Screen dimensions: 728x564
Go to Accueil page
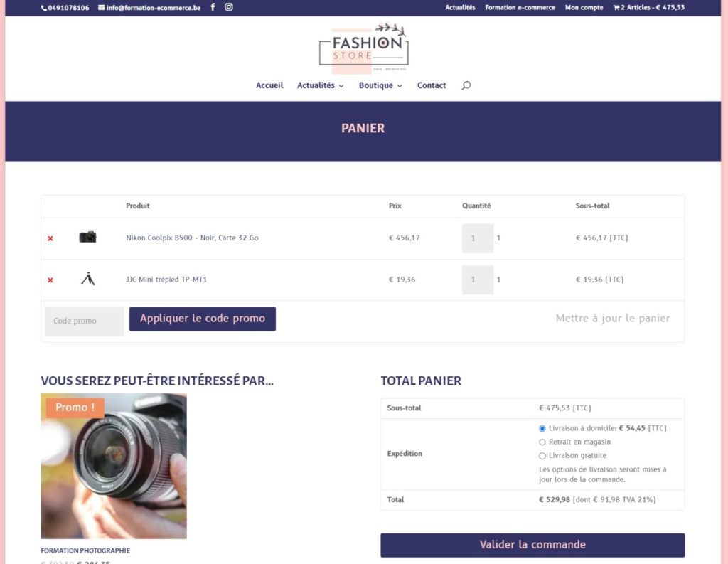click(x=269, y=85)
